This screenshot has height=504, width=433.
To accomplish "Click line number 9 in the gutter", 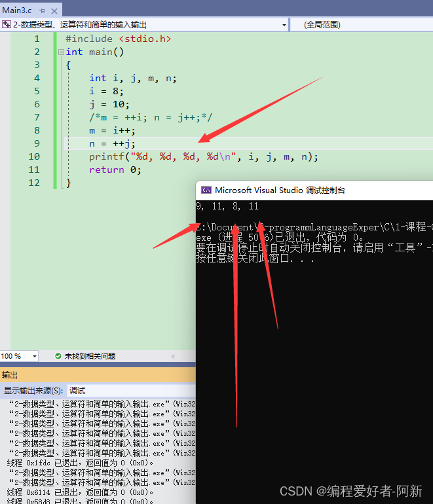I will [37, 143].
